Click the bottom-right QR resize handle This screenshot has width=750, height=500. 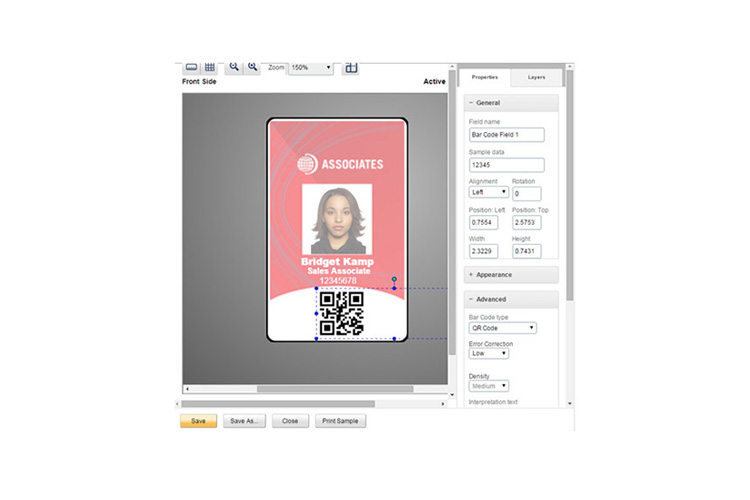click(394, 339)
